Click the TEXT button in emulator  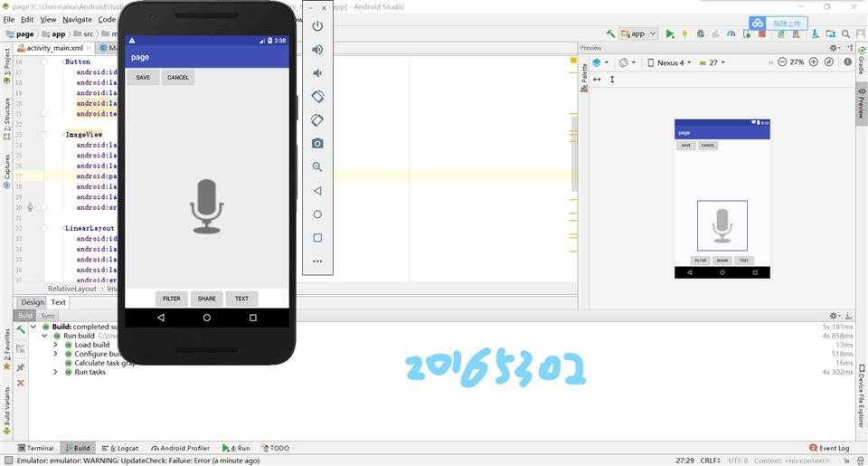(241, 299)
